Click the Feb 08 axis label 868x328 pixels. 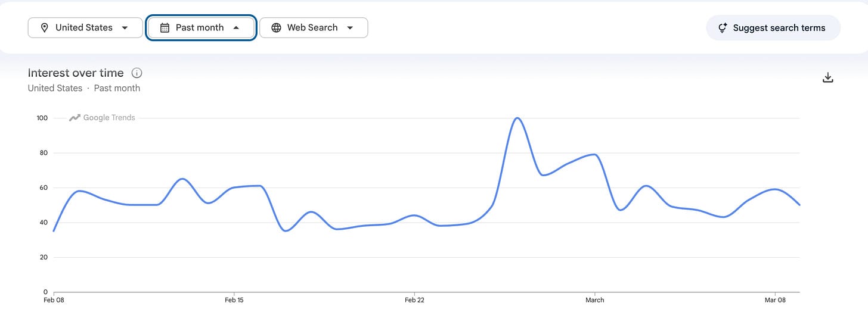point(54,300)
